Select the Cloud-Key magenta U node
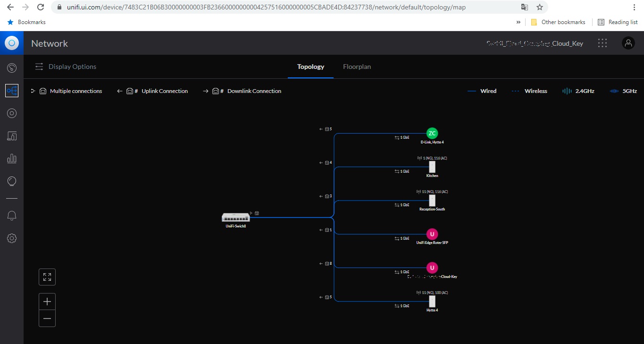The image size is (644, 344). tap(432, 268)
